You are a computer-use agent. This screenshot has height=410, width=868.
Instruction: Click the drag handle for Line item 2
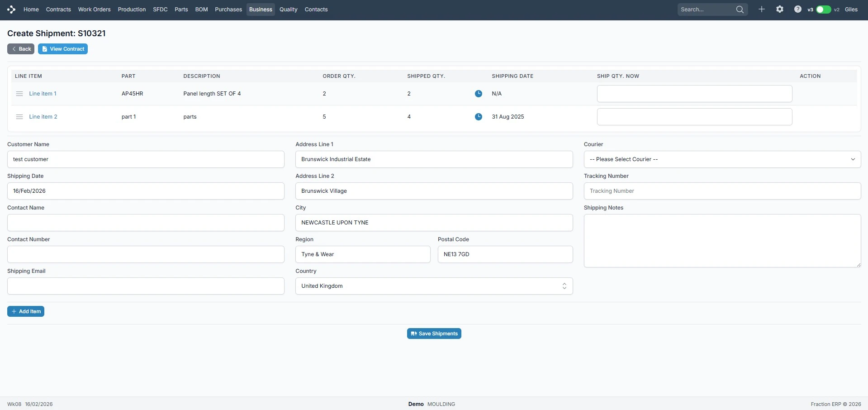click(19, 117)
